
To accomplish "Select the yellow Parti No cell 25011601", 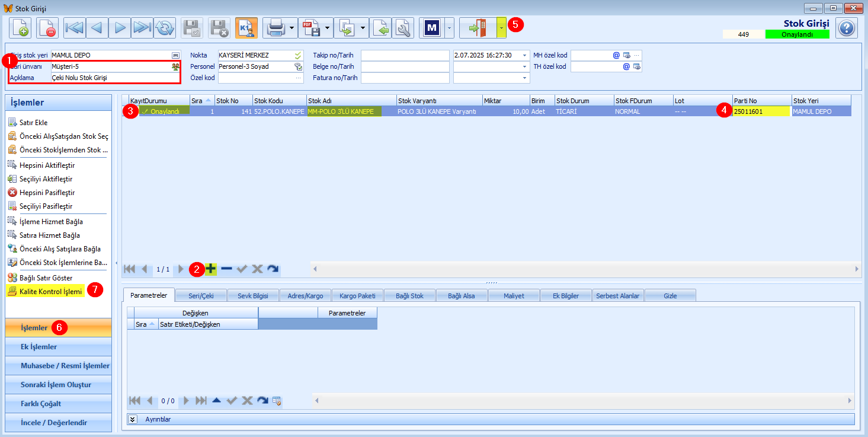I will [x=761, y=111].
